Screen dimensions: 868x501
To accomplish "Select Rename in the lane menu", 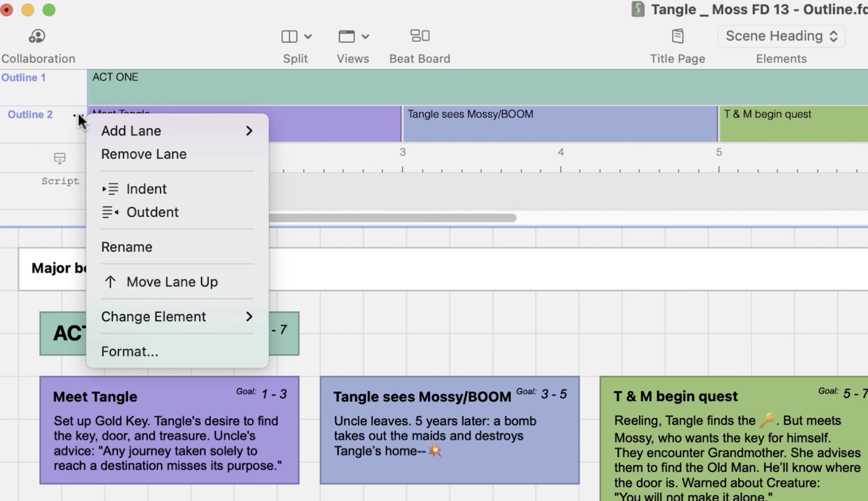I will click(127, 247).
